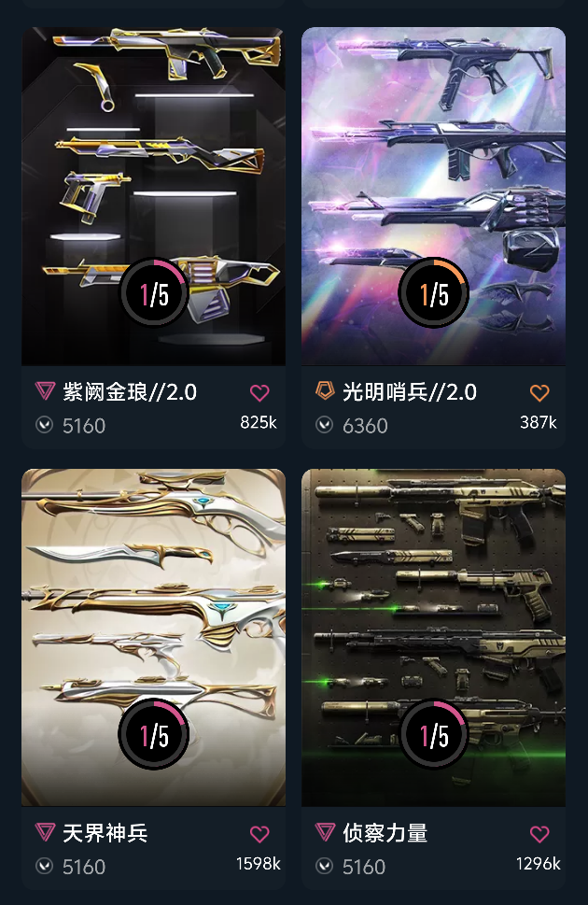Open the 1/5 progress ring on 侦察力量 image
588x905 pixels.
click(x=433, y=734)
